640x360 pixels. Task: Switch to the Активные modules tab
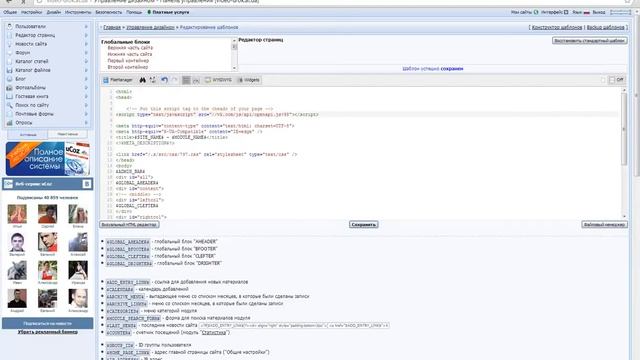coord(27,134)
